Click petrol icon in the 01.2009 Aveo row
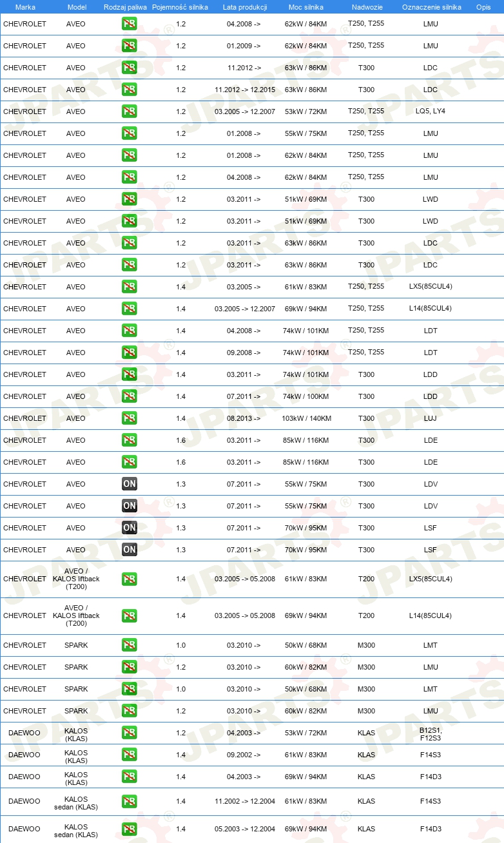Viewport: 504px width, 843px height. pyautogui.click(x=130, y=46)
